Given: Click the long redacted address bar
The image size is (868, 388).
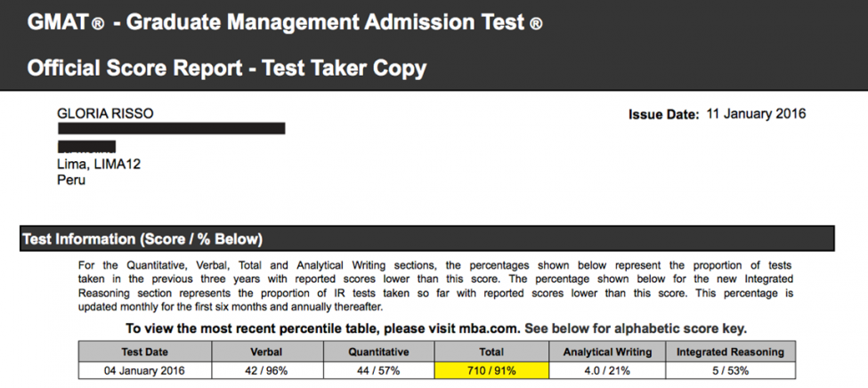Looking at the screenshot, I should 171,130.
